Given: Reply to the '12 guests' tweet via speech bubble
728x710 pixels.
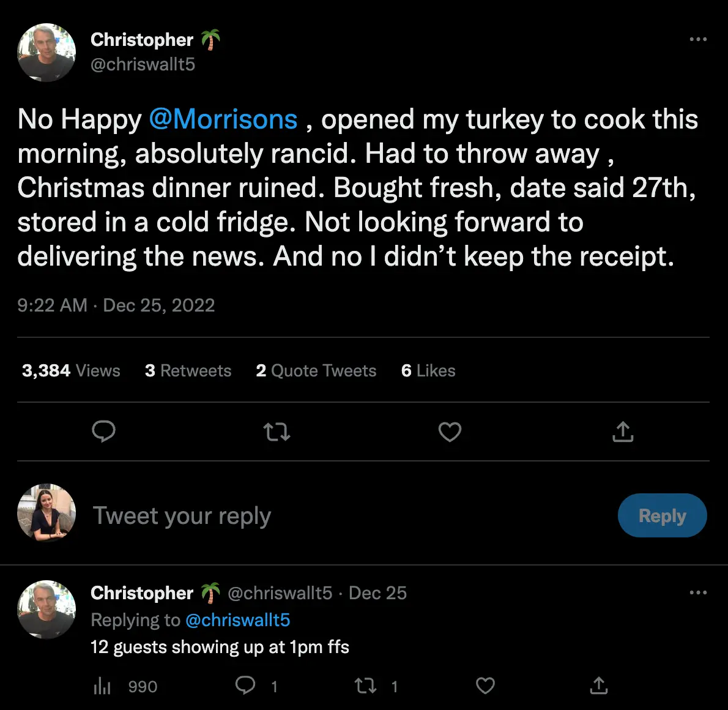Looking at the screenshot, I should pos(246,686).
